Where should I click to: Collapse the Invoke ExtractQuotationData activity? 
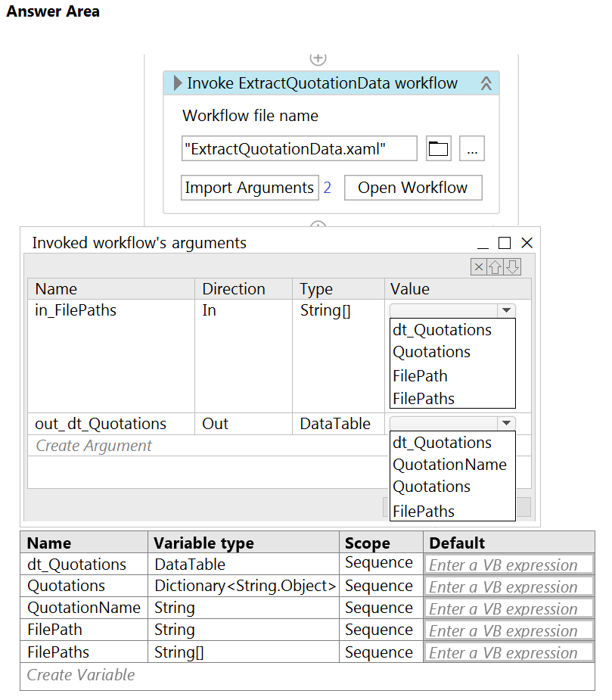click(486, 83)
